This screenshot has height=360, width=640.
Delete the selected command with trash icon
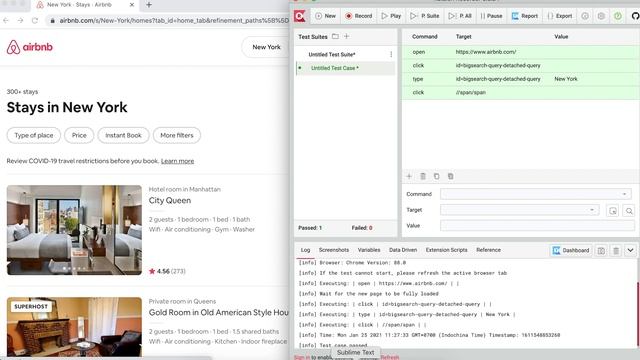[x=423, y=176]
